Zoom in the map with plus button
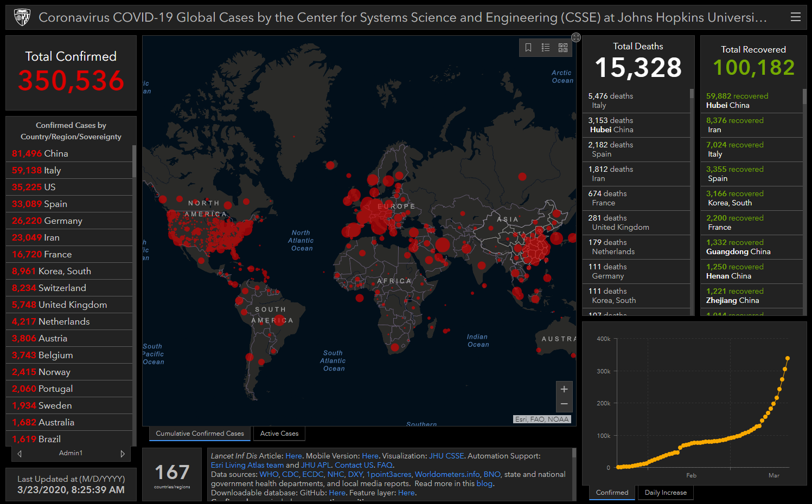The width and height of the screenshot is (812, 504). click(x=564, y=389)
